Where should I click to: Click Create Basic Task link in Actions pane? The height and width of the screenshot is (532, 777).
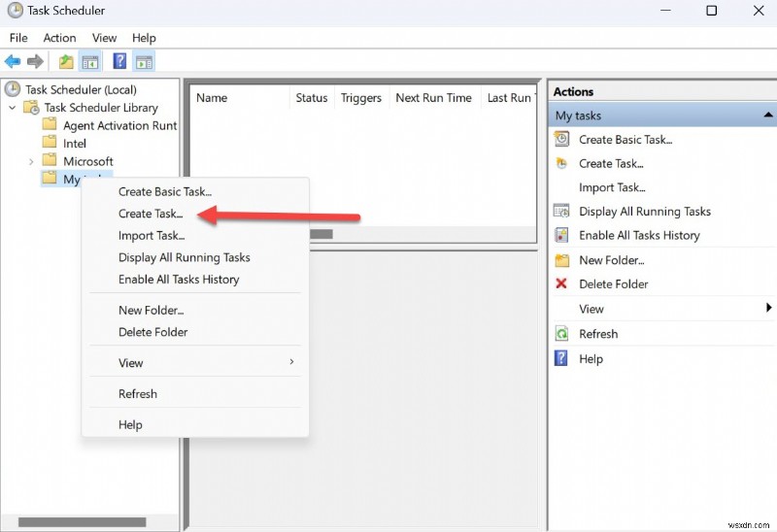point(625,140)
